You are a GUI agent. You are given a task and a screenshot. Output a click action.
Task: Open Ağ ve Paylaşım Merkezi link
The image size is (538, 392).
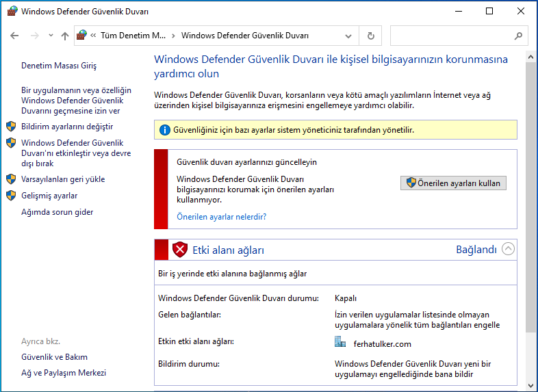pyautogui.click(x=64, y=373)
